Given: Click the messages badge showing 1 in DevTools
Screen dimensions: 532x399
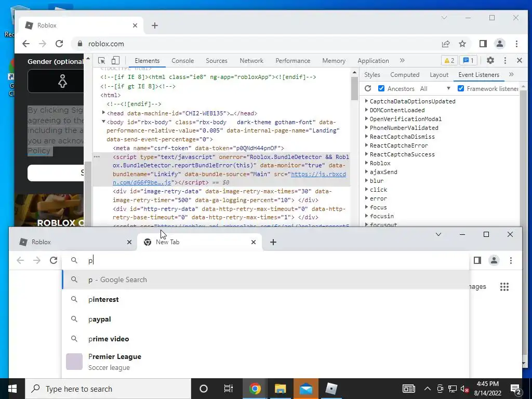Looking at the screenshot, I should [468, 60].
